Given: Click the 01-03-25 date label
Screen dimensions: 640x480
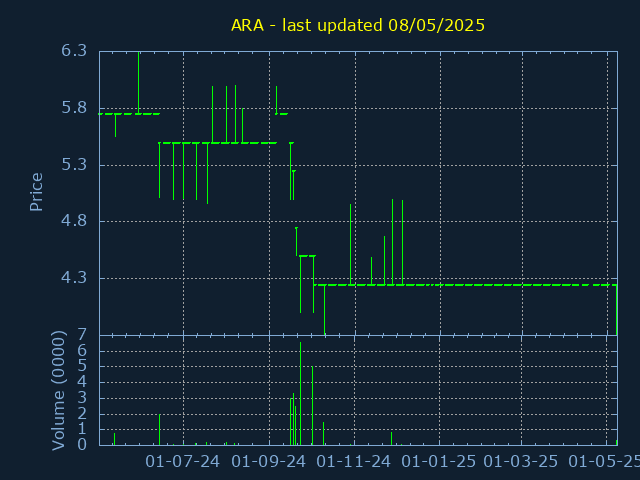Looking at the screenshot, I should click(521, 462).
